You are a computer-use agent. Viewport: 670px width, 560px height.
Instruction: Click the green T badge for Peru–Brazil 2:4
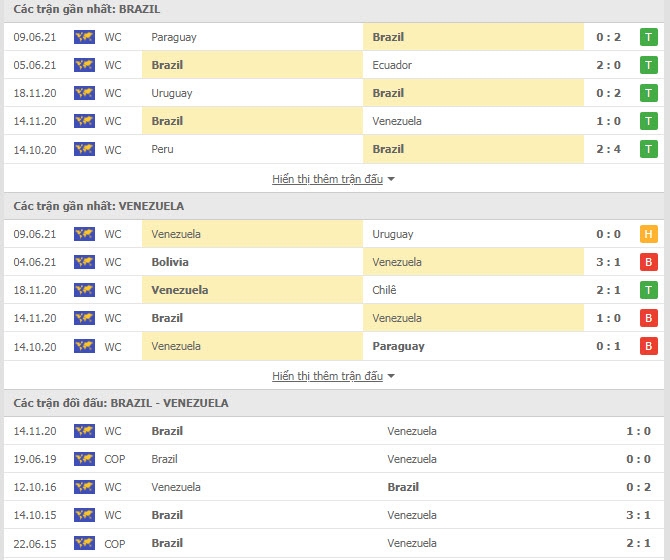(x=648, y=149)
